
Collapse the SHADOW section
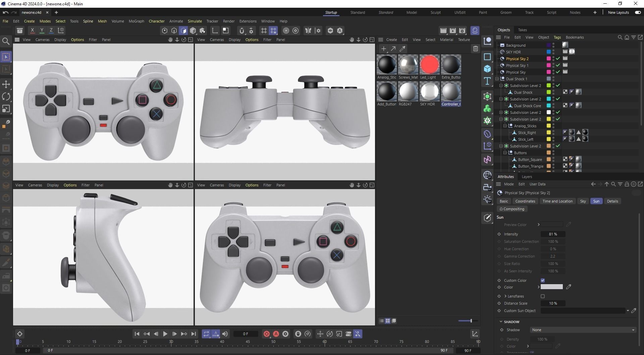click(501, 322)
